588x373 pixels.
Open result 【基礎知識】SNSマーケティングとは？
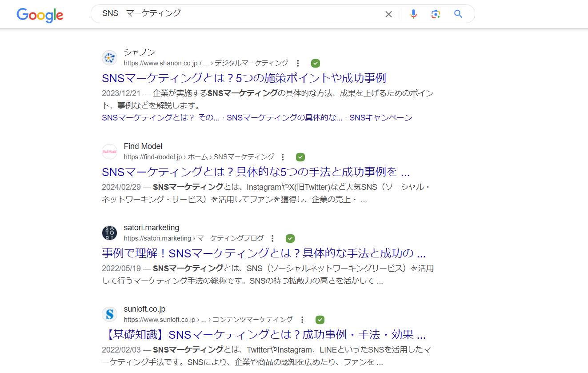(x=264, y=335)
